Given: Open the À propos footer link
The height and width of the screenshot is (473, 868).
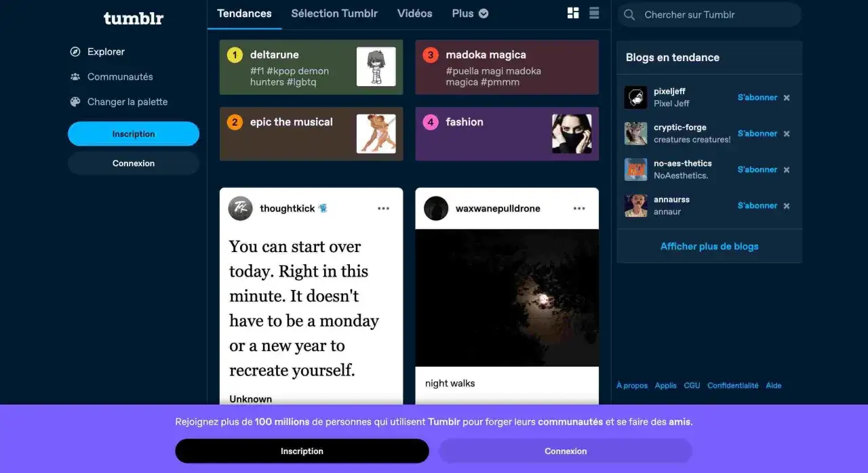Looking at the screenshot, I should pyautogui.click(x=632, y=386).
